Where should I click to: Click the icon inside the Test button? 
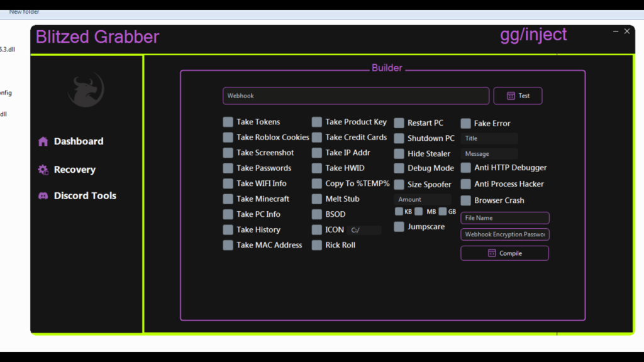511,96
